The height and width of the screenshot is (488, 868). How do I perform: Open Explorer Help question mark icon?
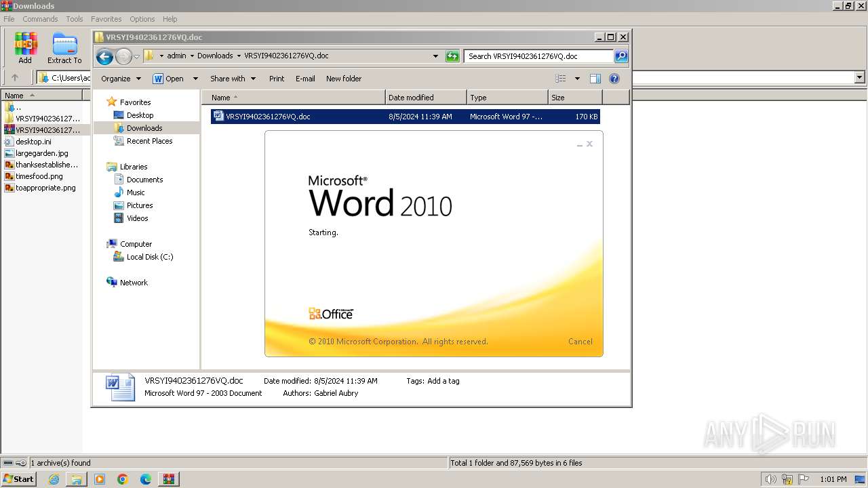coord(614,79)
